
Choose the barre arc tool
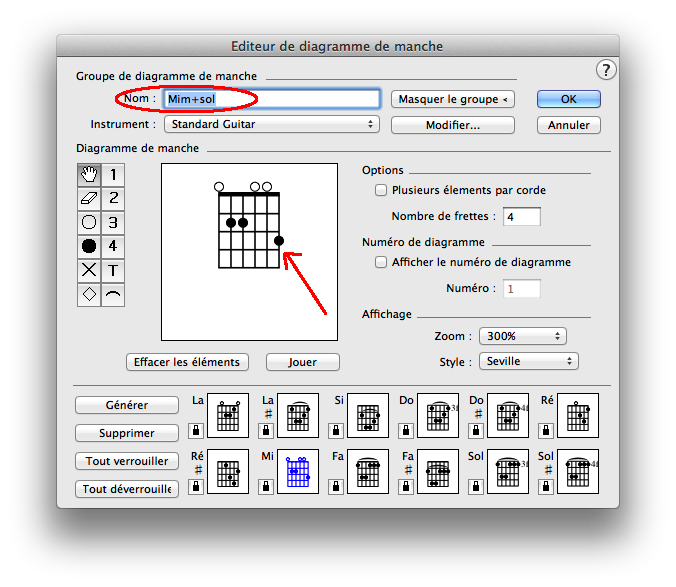click(113, 294)
